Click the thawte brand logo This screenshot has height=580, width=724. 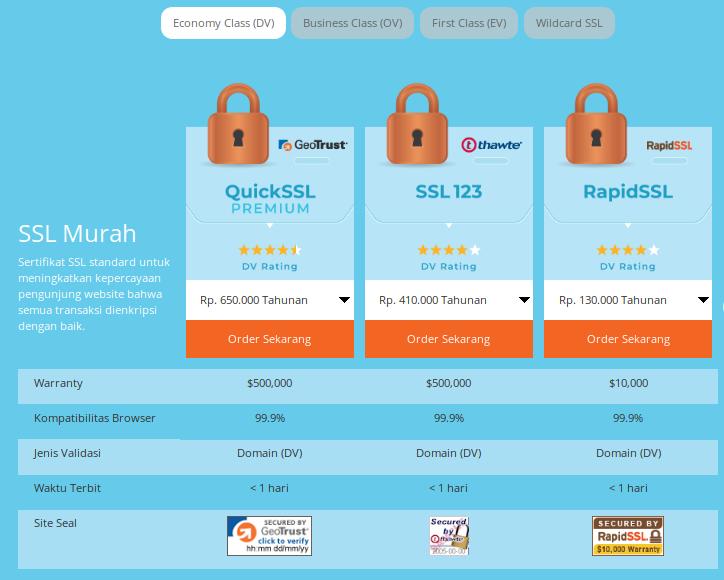click(491, 145)
